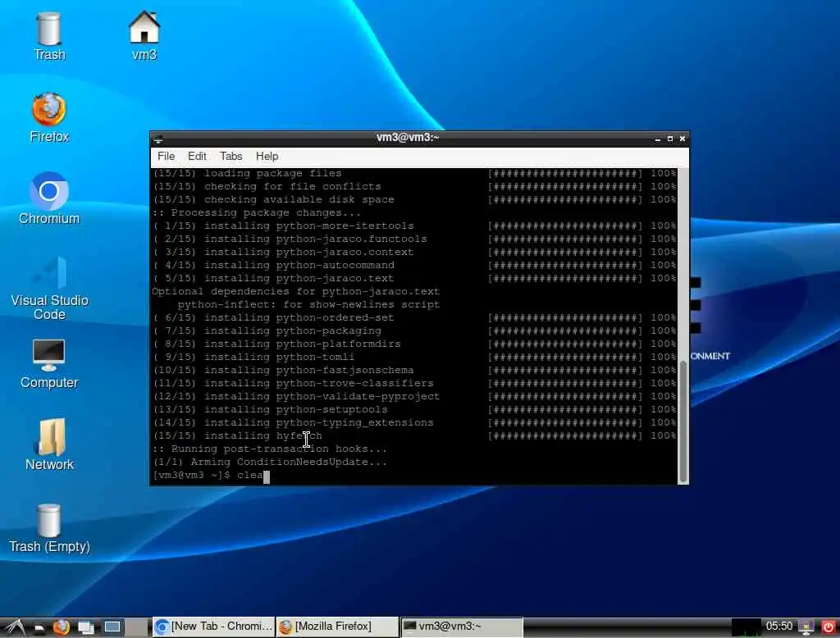Click 'python-inflect: for show-newlines script' line
The width and height of the screenshot is (840, 638).
[x=308, y=305]
